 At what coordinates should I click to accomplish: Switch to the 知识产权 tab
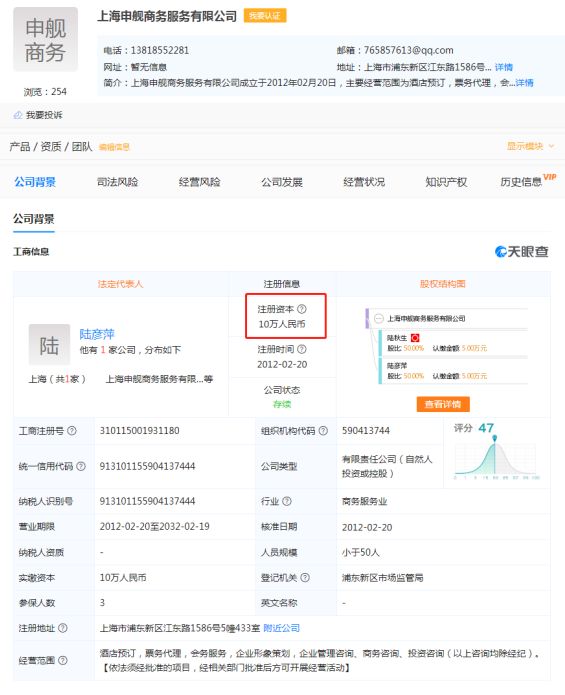point(446,182)
